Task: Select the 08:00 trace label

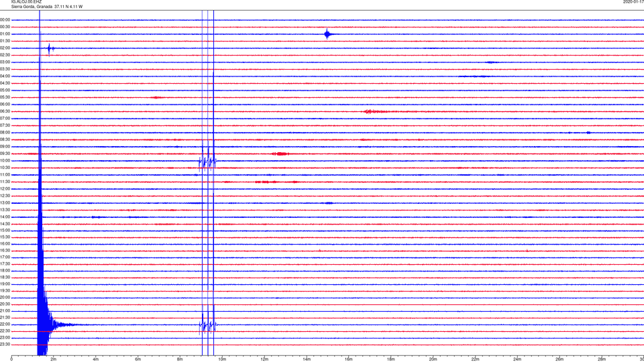Action: click(x=5, y=133)
